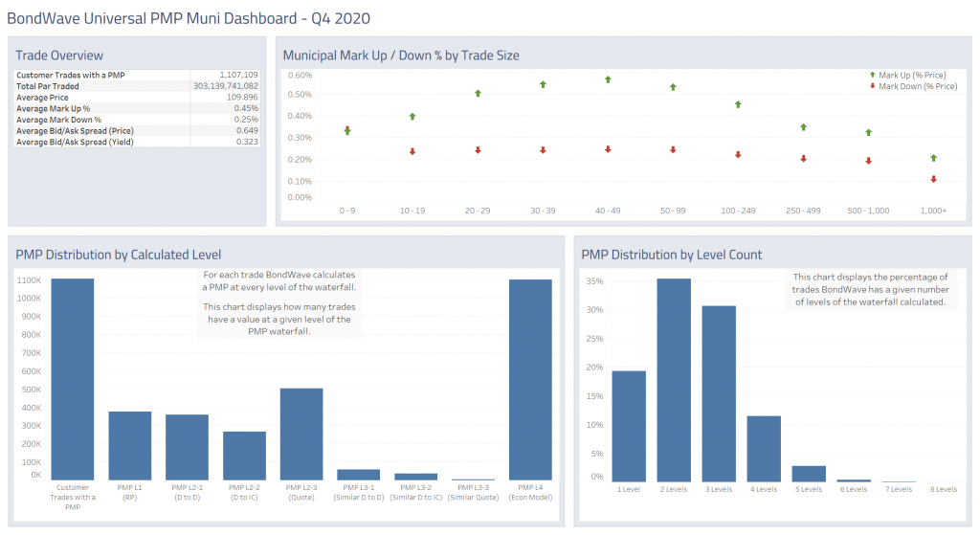Select the 250 - 499 mark up arrow

point(804,127)
